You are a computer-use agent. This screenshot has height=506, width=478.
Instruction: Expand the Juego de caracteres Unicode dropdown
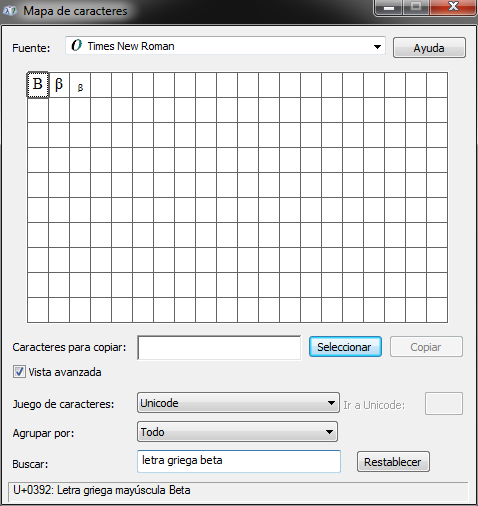click(x=238, y=403)
